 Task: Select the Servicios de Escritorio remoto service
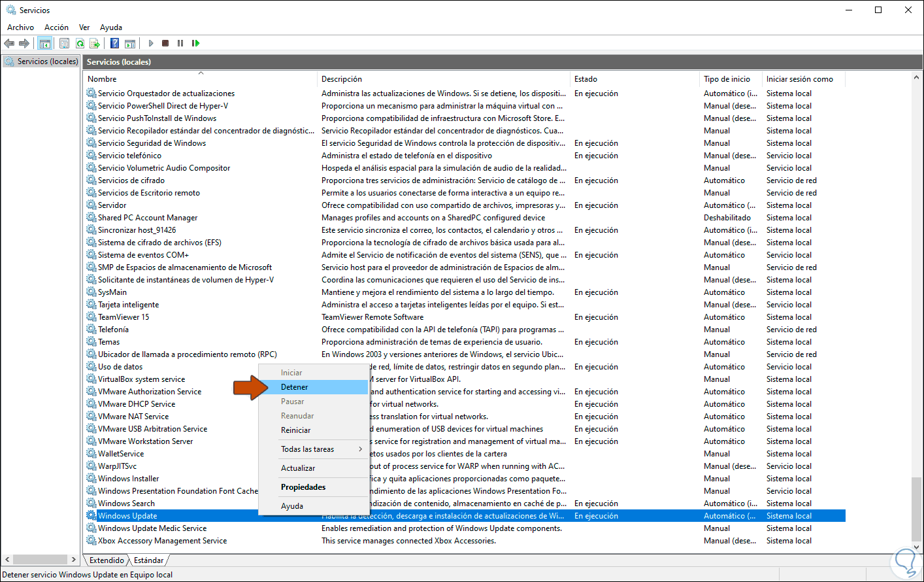tap(149, 193)
